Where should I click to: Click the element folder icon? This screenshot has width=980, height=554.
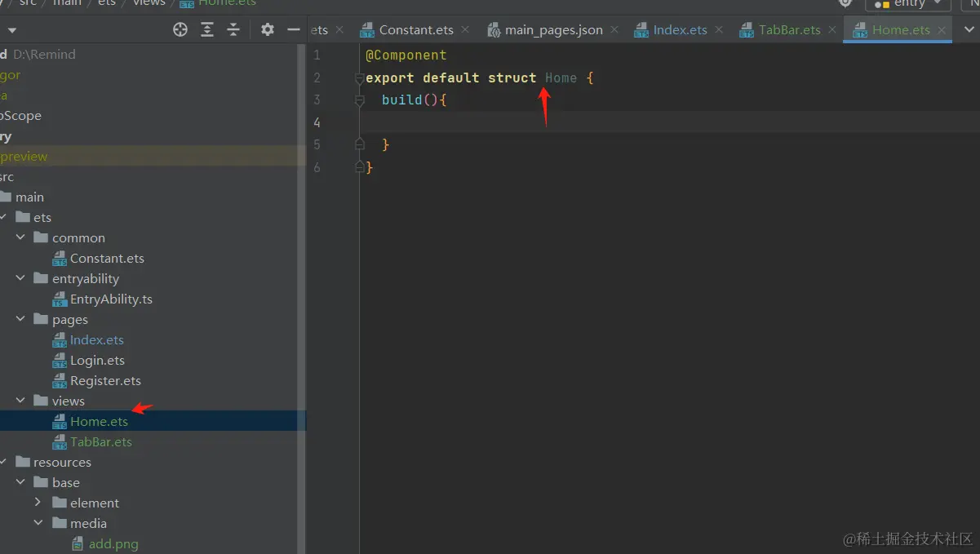[59, 503]
